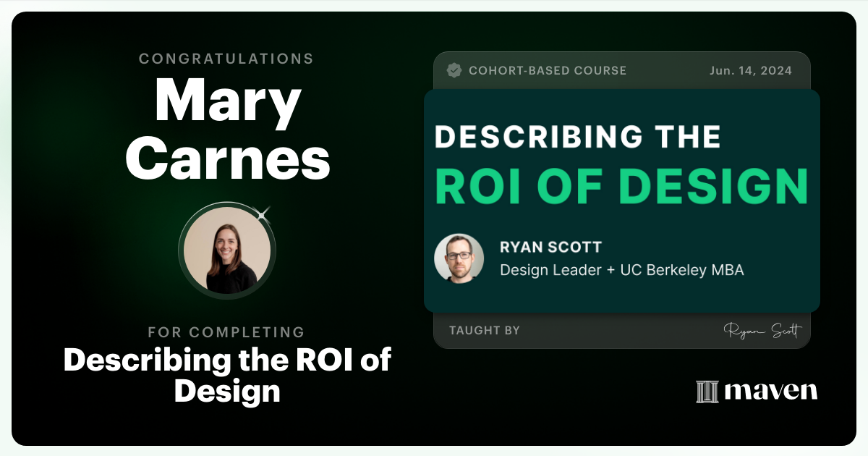The width and height of the screenshot is (868, 456).
Task: Collapse the ROI OF DESIGN course card
Action: tap(621, 199)
